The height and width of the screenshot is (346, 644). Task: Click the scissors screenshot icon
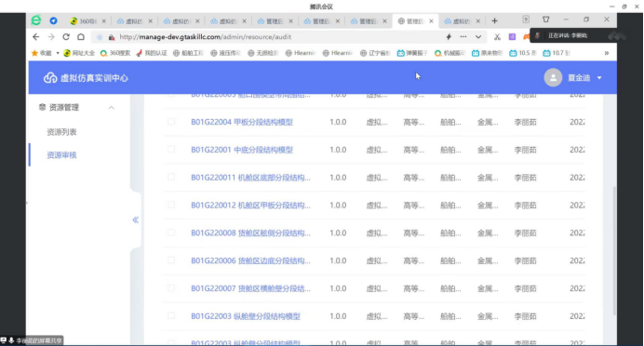click(x=497, y=37)
